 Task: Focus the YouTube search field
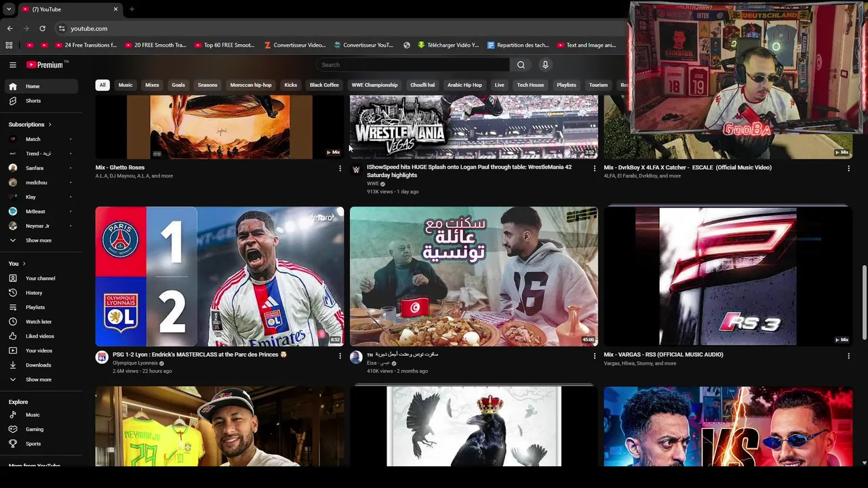[412, 64]
